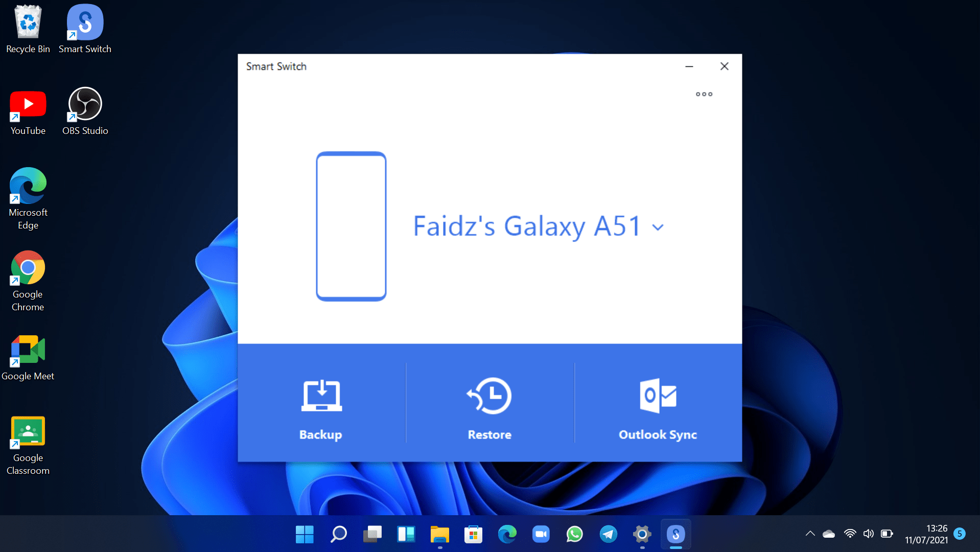Screen dimensions: 980x552
Task: Open taskbar Search magnifier
Action: click(338, 535)
